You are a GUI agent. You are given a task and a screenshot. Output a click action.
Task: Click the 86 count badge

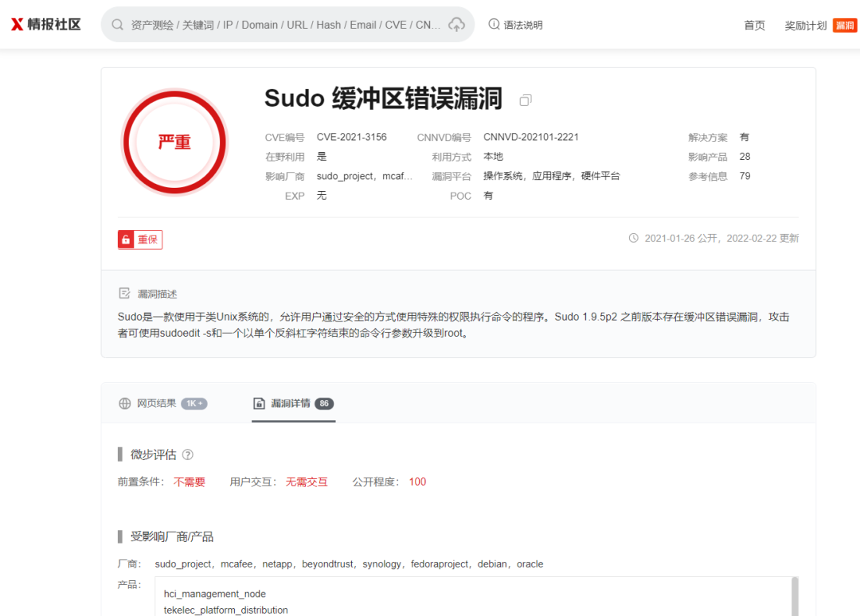point(324,404)
